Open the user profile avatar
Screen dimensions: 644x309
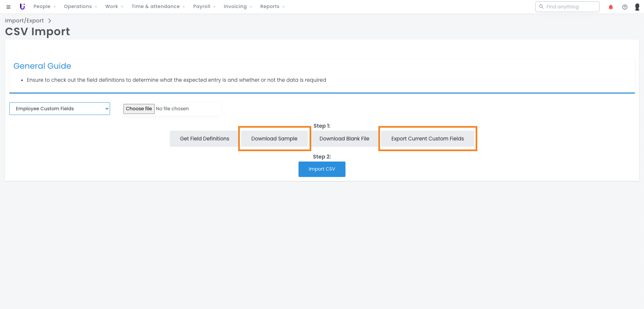point(637,7)
